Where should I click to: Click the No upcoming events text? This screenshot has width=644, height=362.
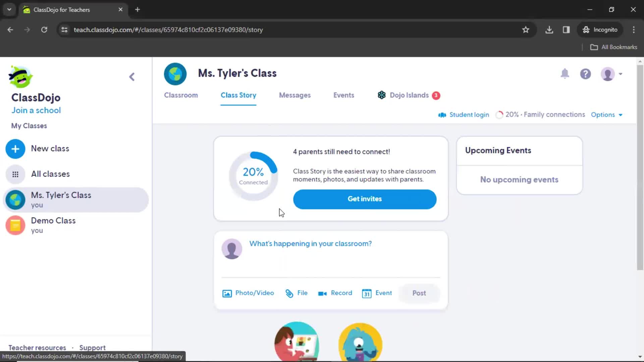click(519, 180)
